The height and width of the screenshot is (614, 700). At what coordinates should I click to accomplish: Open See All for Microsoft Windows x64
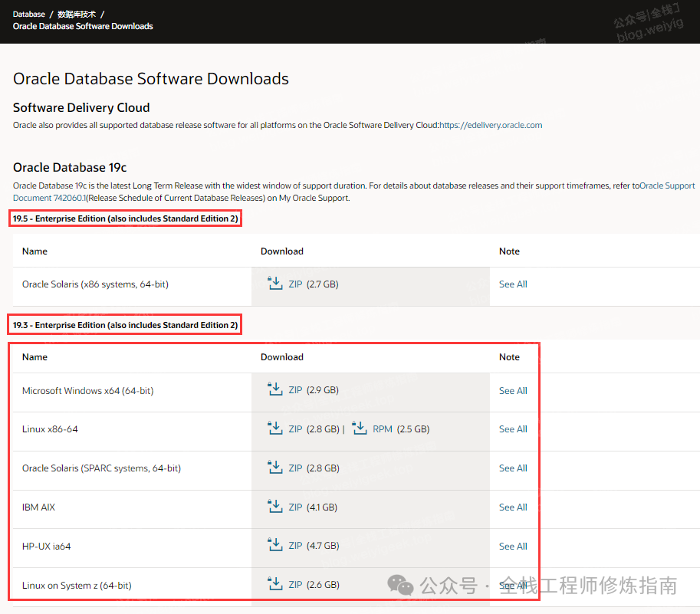513,390
